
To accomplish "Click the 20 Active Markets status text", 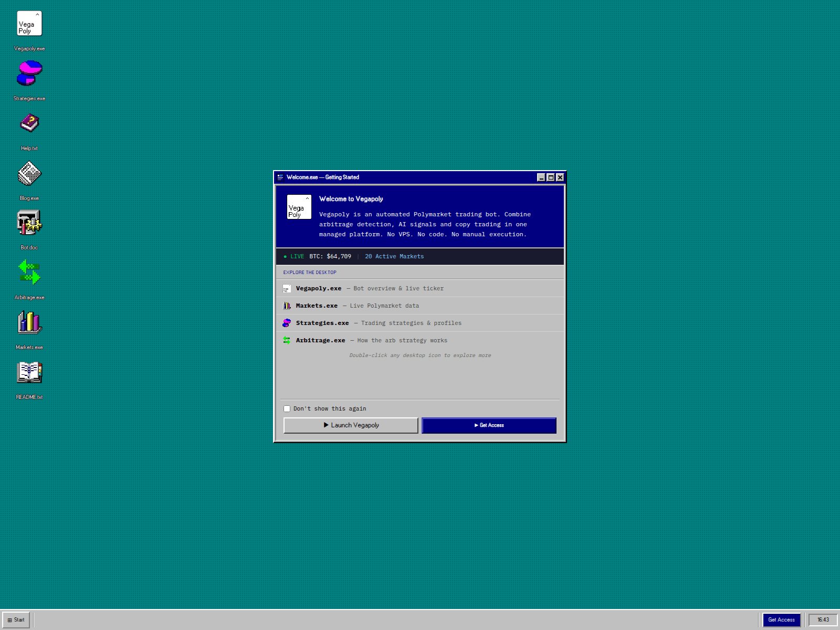I will point(394,257).
